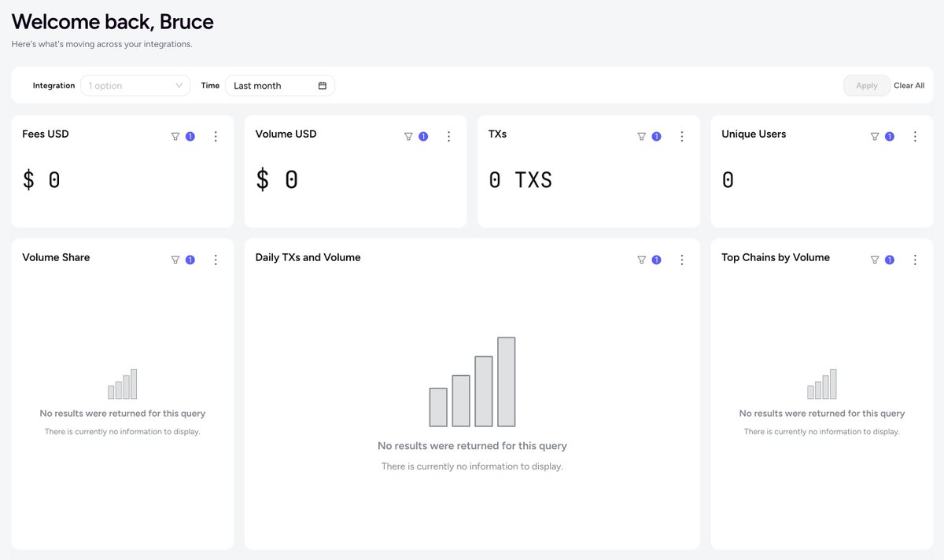Screen dimensions: 944x560
Task: Click the filter icon on Unique Users card
Action: pos(875,136)
